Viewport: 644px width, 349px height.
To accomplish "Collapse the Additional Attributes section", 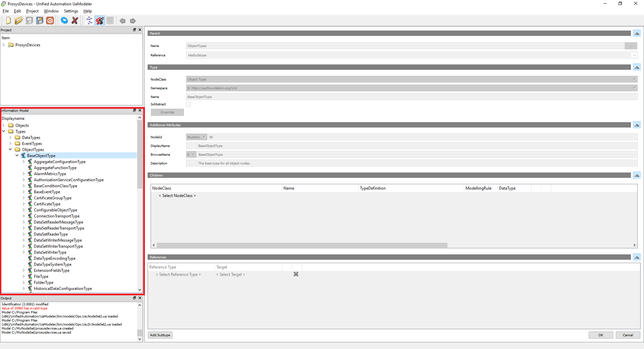I will pyautogui.click(x=637, y=125).
